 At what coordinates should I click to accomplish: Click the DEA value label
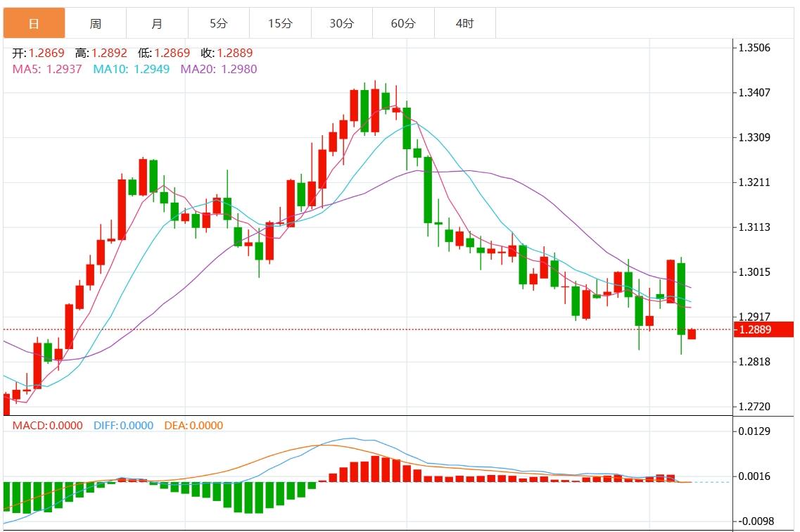[193, 426]
